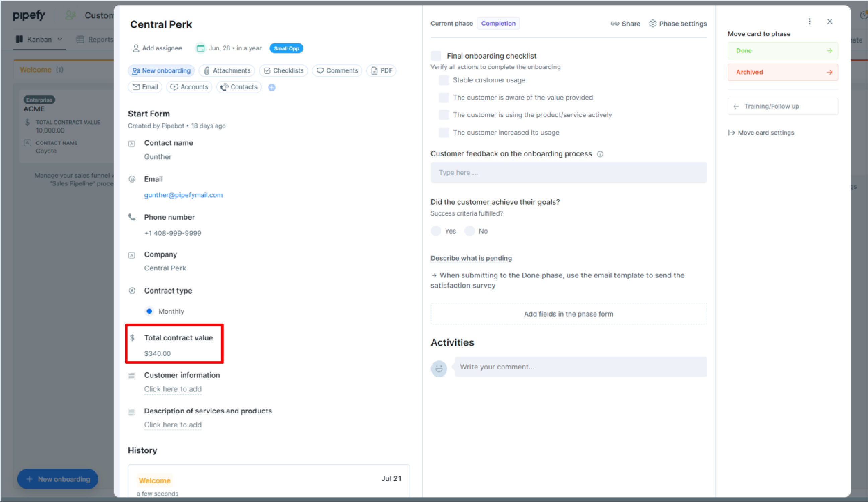Image resolution: width=868 pixels, height=502 pixels.
Task: Switch to the Current phase tab
Action: 452,23
